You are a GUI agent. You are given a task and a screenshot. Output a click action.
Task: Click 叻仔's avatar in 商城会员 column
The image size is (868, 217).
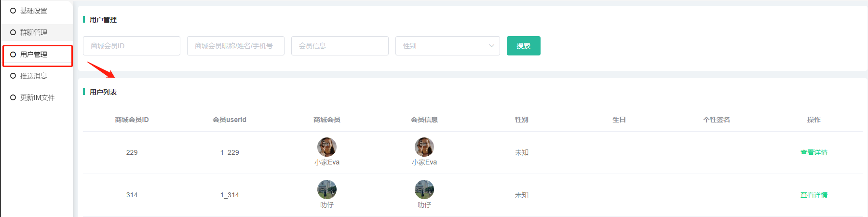[x=327, y=190]
